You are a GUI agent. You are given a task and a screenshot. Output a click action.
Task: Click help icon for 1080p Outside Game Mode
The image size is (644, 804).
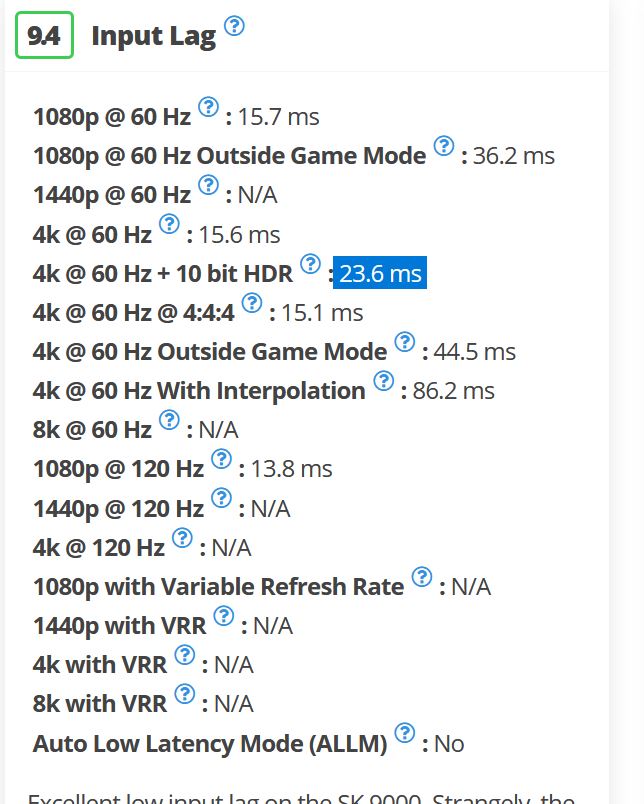click(444, 146)
